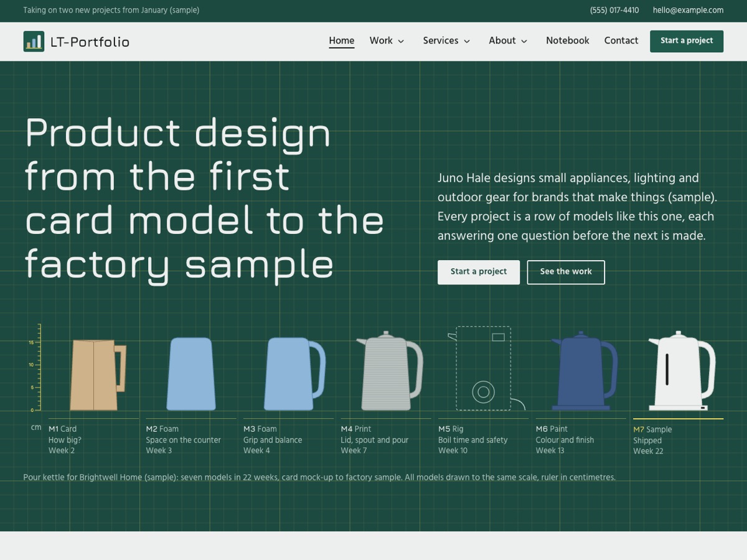
Task: Click the 'Week 22' text
Action: tap(648, 451)
